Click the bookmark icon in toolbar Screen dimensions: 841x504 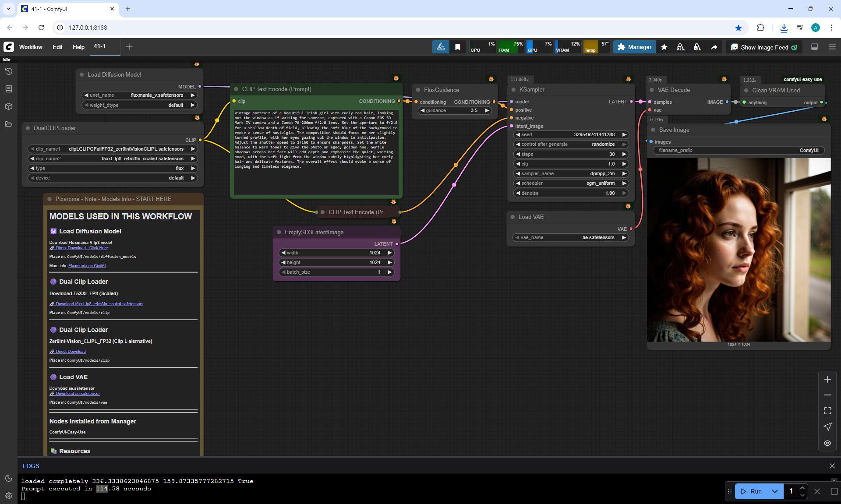click(x=457, y=47)
